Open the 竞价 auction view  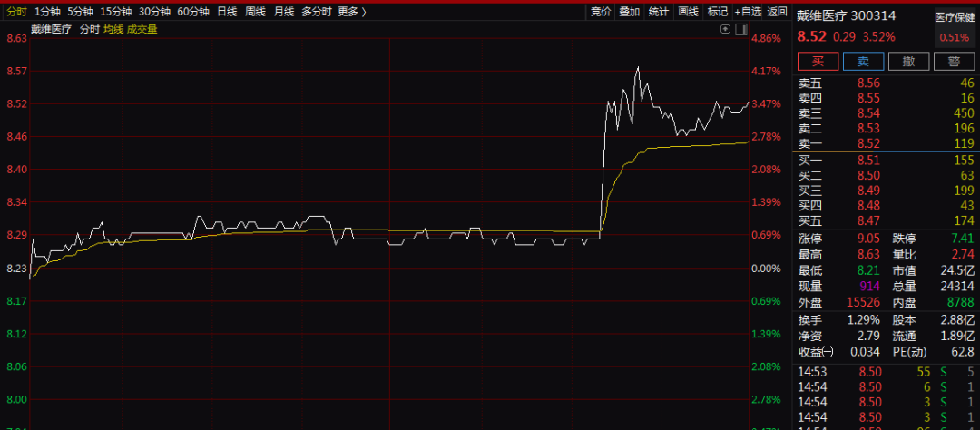pos(601,11)
